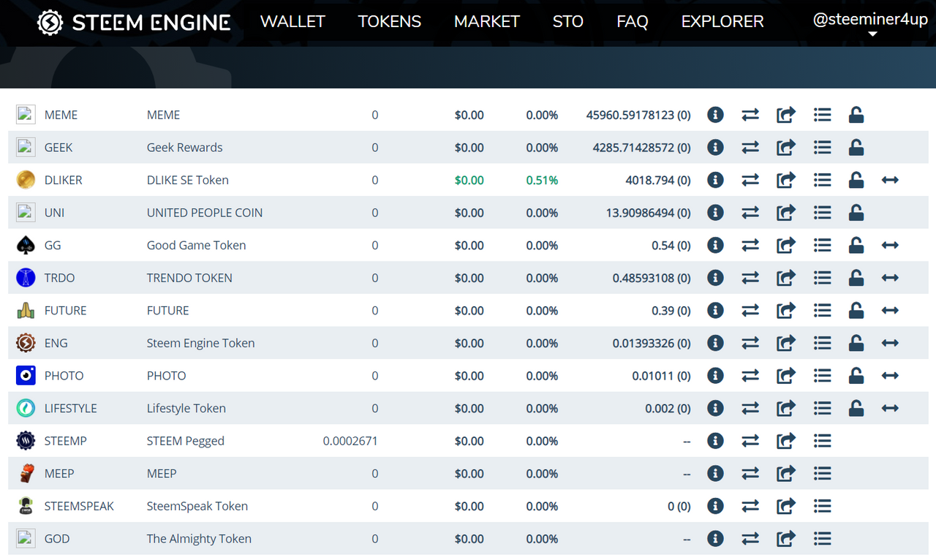Open history list icon for ENG token
Image resolution: width=936 pixels, height=560 pixels.
[x=823, y=343]
